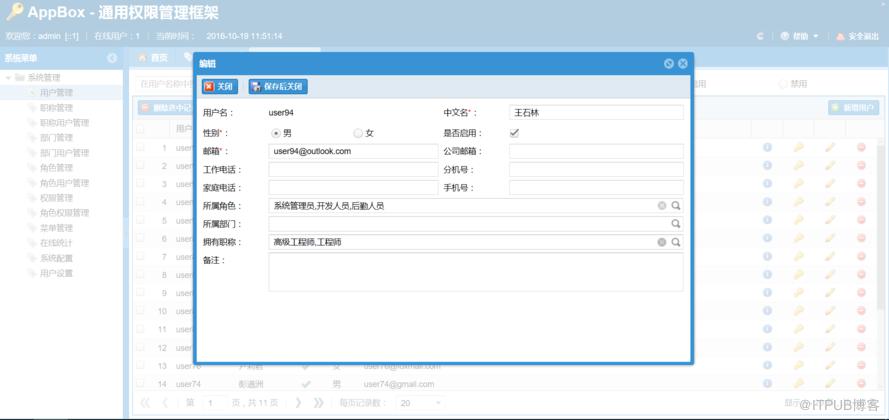889x420 pixels.
Task: Click the page number input box
Action: point(215,403)
